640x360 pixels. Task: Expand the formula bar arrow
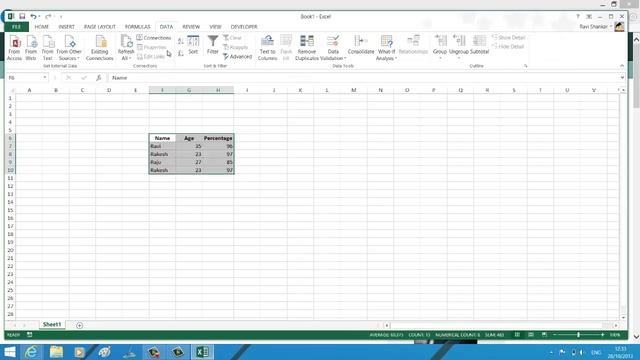(x=622, y=78)
